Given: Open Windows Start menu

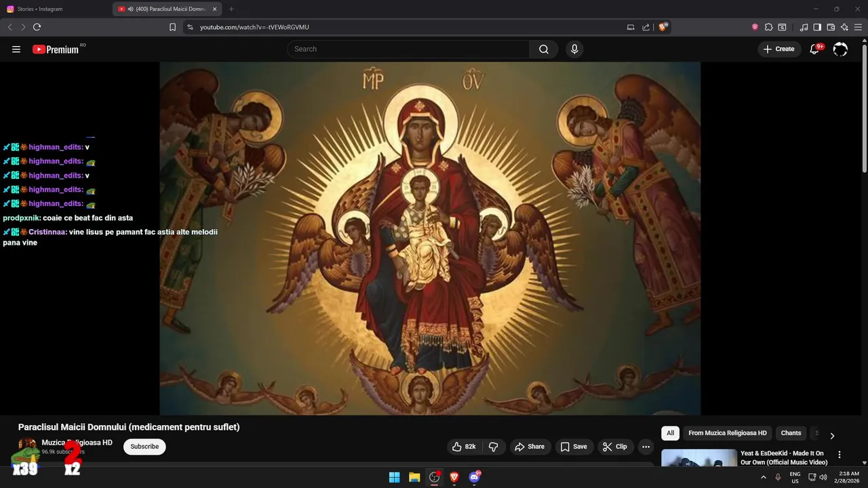Looking at the screenshot, I should 394,477.
